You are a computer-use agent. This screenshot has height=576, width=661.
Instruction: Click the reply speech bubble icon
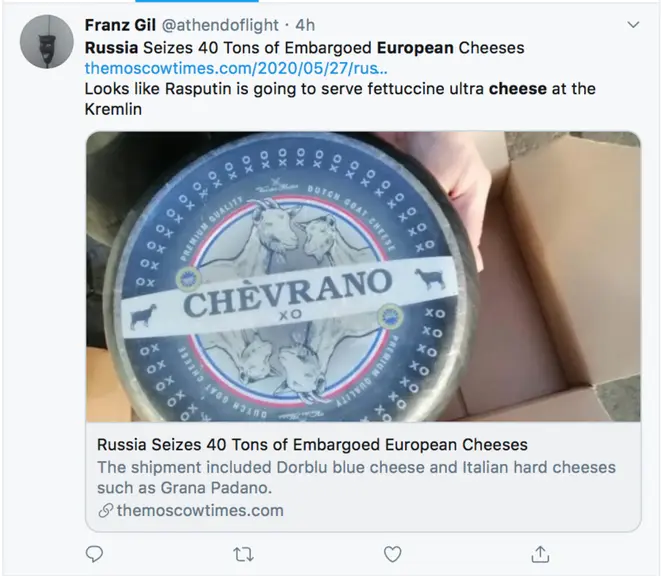point(94,554)
